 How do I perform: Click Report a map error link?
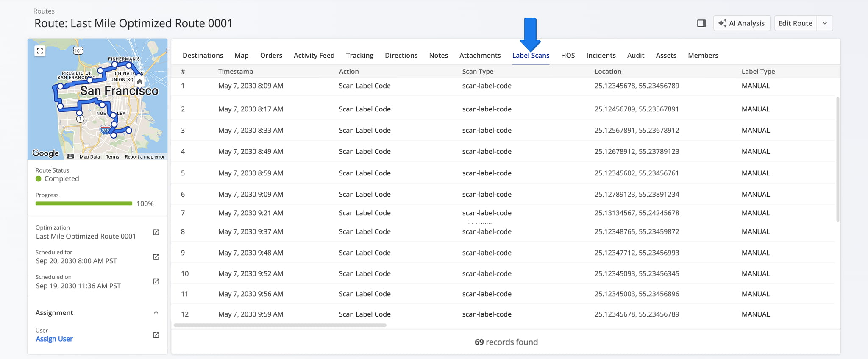pyautogui.click(x=145, y=157)
